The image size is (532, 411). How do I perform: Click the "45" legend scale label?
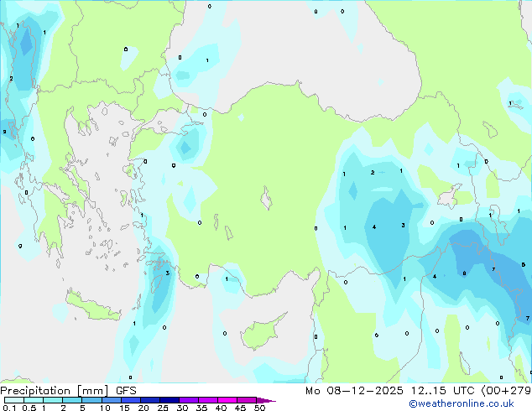click(x=240, y=408)
